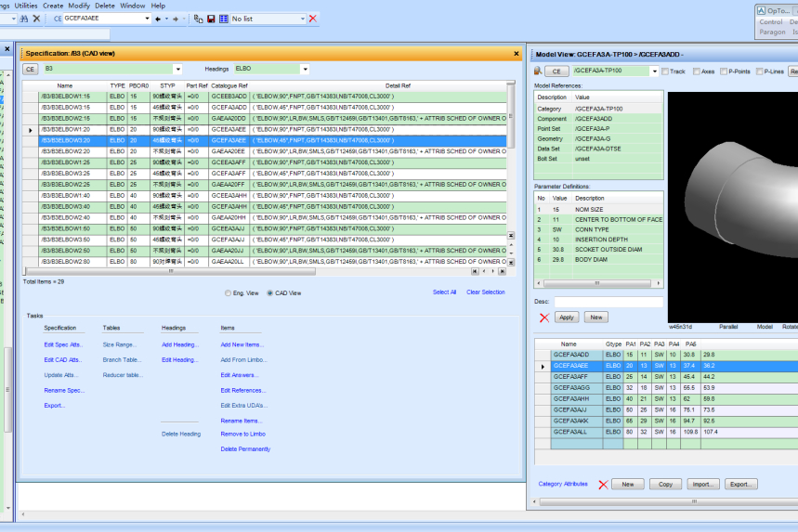Click the red X beside No list

click(312, 19)
